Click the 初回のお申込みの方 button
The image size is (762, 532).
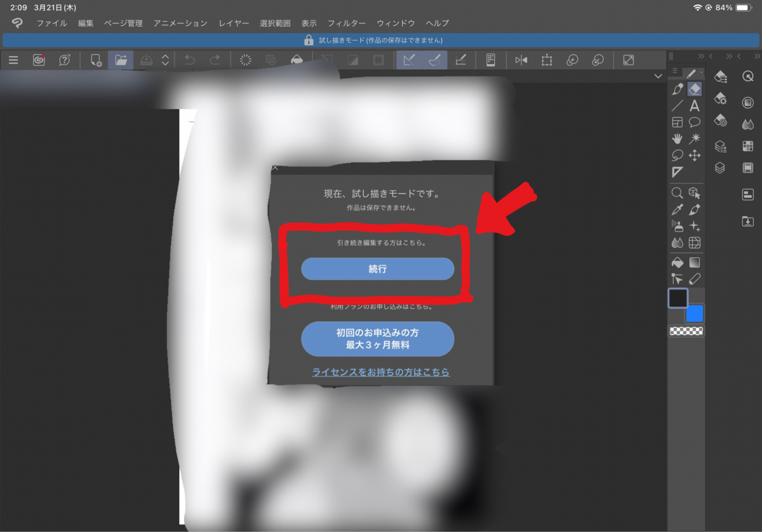point(377,339)
